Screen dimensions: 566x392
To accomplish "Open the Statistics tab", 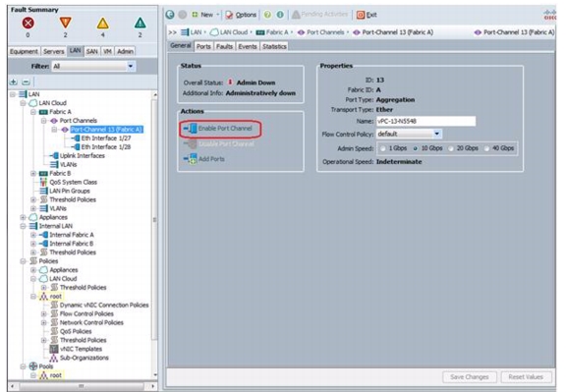I will 274,46.
